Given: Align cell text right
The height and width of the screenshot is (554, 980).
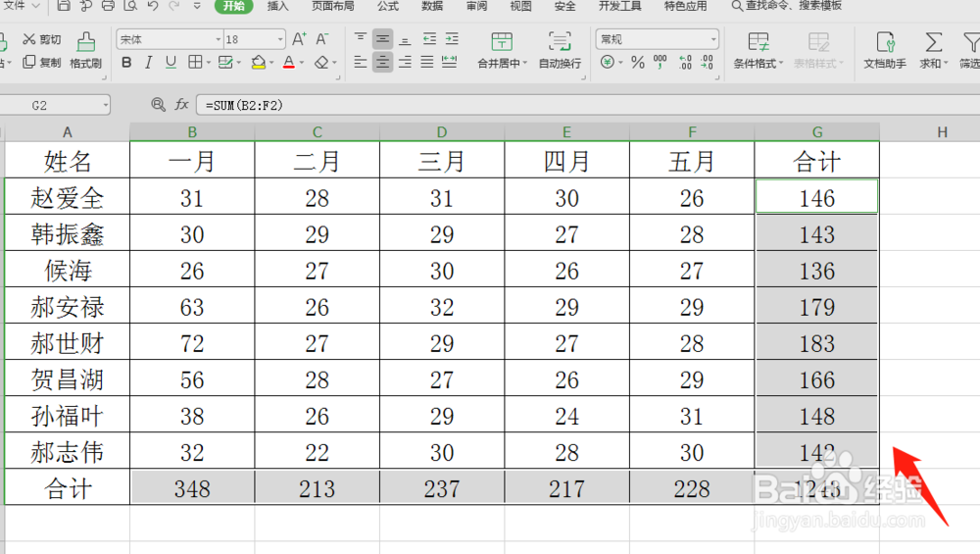Looking at the screenshot, I should pos(405,62).
